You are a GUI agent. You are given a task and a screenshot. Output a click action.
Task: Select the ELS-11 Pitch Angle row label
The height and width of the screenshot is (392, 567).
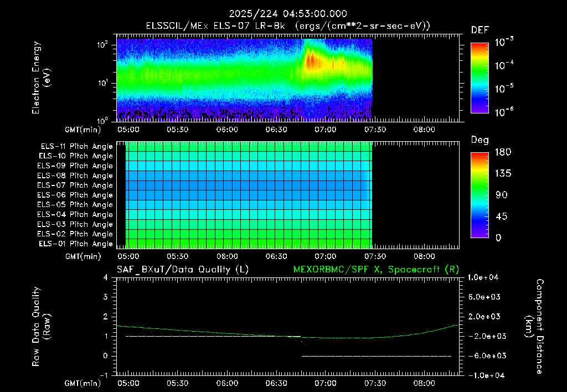click(x=76, y=147)
